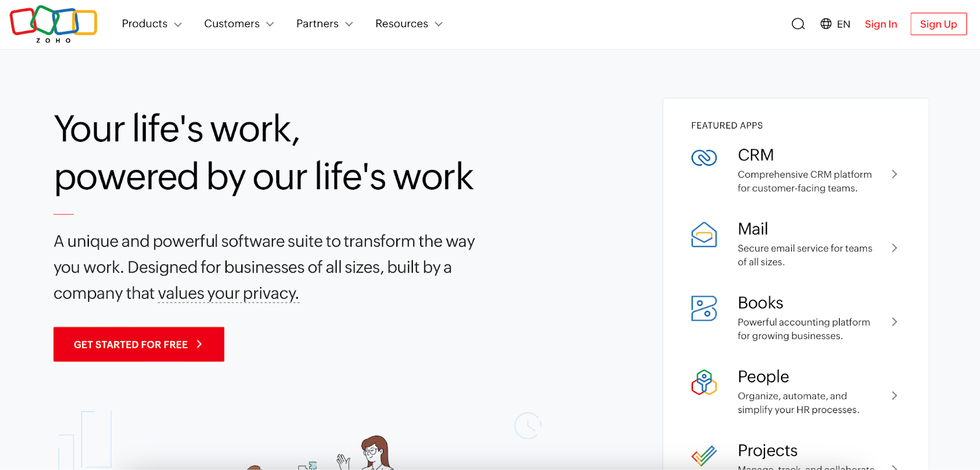Select the EN language option
980x470 pixels.
tap(843, 24)
